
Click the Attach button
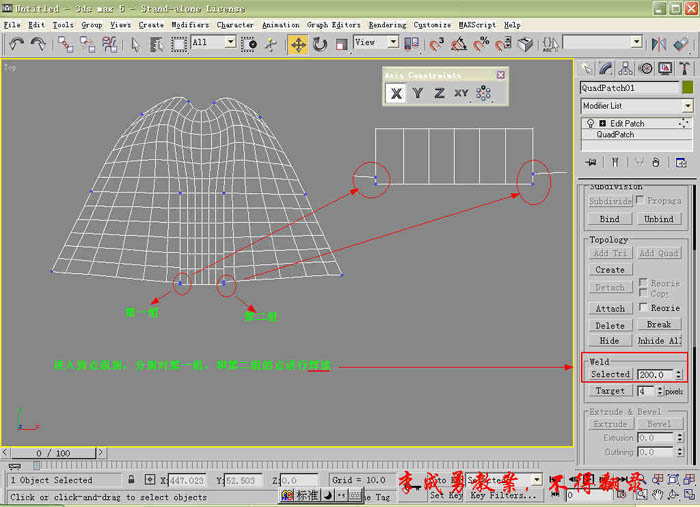610,308
